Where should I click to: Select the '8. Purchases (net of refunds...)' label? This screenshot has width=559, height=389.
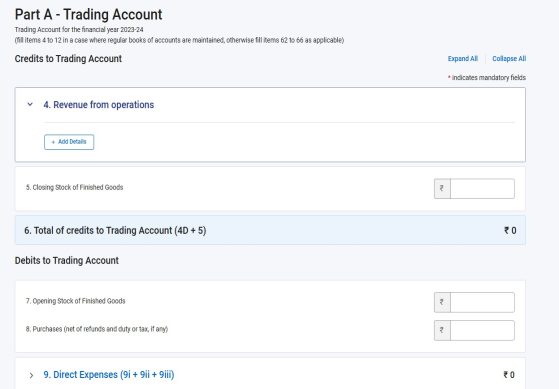97,329
